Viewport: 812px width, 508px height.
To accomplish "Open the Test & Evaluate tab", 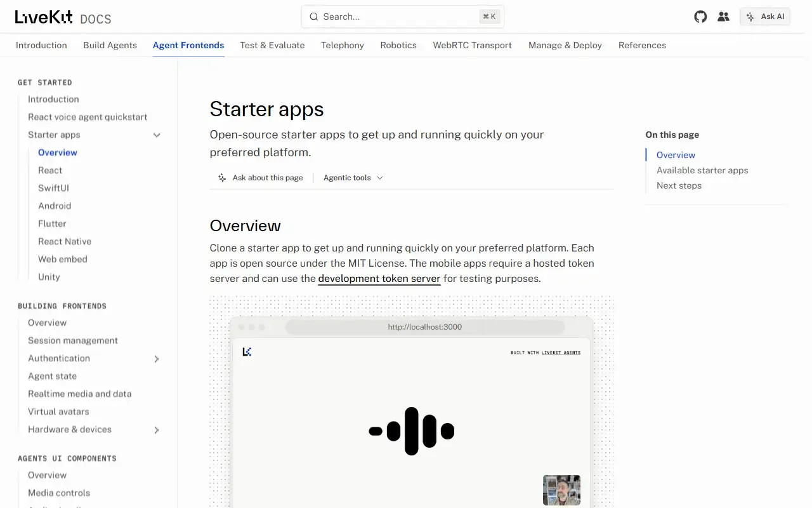I will [272, 45].
